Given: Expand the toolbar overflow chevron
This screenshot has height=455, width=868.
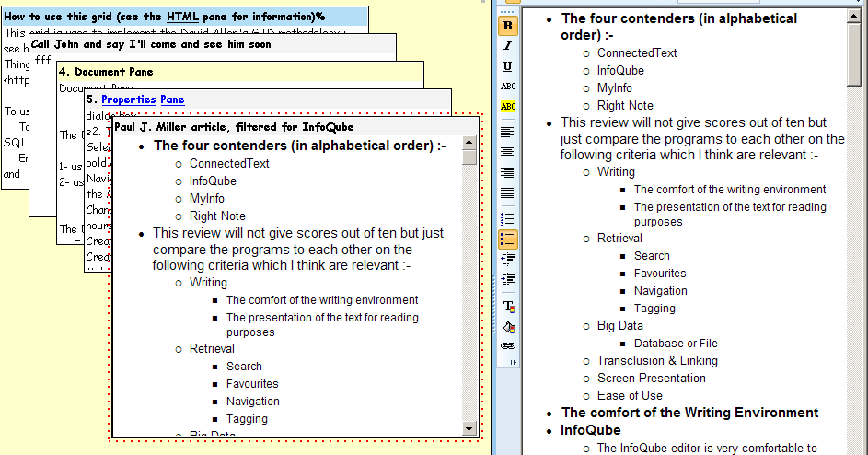Looking at the screenshot, I should point(514,363).
